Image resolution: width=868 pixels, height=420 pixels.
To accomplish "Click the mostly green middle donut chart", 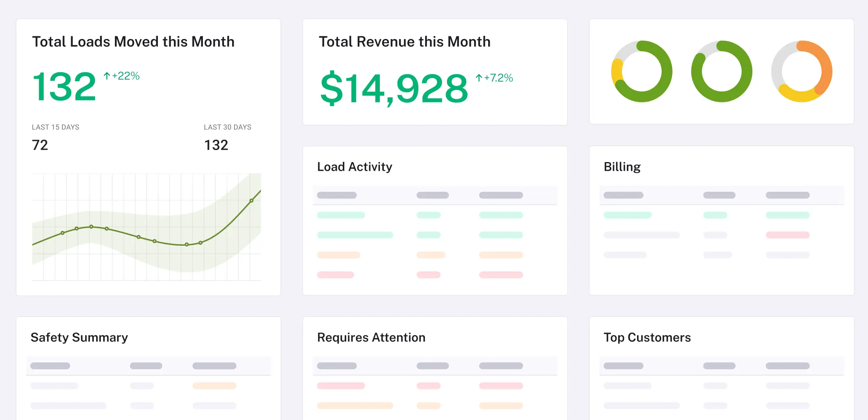I will coord(721,71).
